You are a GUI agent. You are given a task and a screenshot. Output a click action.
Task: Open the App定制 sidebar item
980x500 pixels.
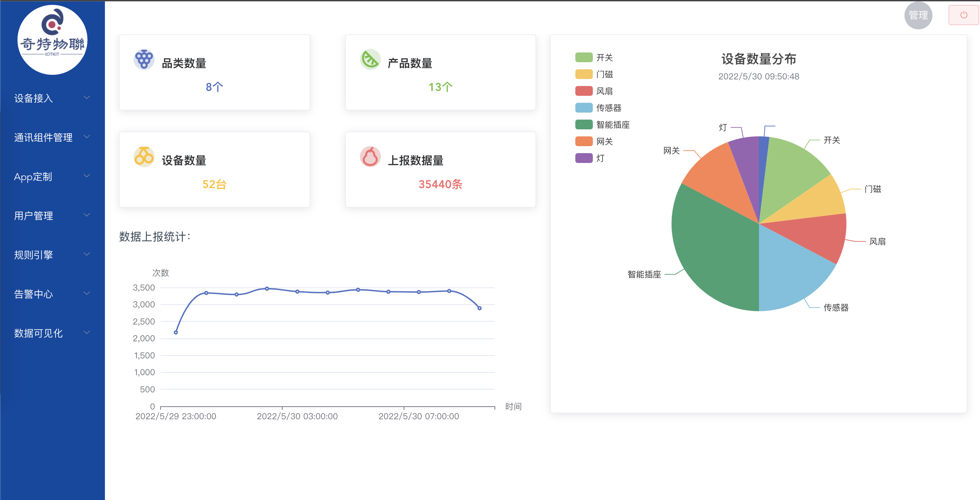pos(33,177)
